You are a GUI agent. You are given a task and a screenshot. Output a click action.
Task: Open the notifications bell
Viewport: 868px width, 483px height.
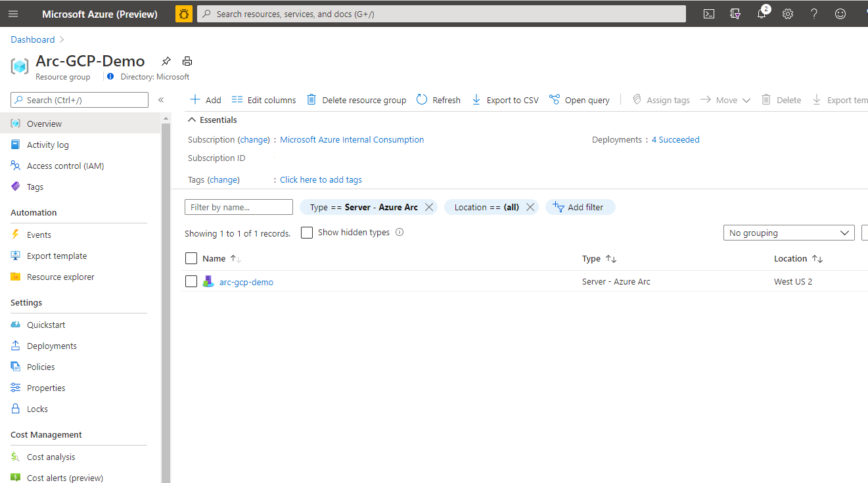(x=762, y=14)
